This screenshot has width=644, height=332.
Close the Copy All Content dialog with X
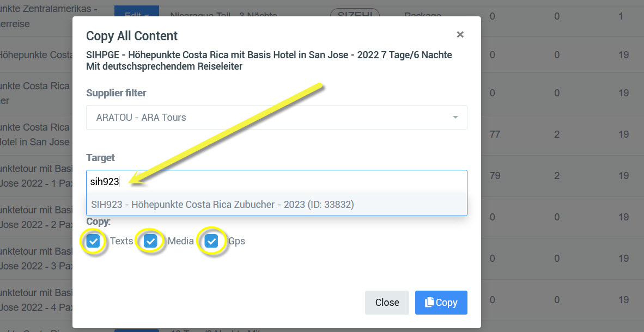click(x=460, y=35)
